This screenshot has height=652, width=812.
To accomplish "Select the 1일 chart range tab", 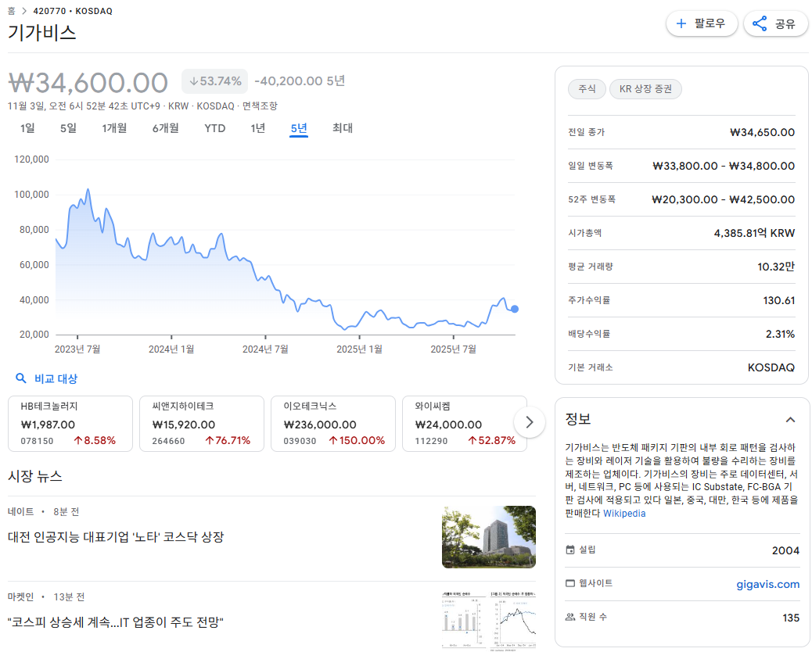I will (27, 127).
